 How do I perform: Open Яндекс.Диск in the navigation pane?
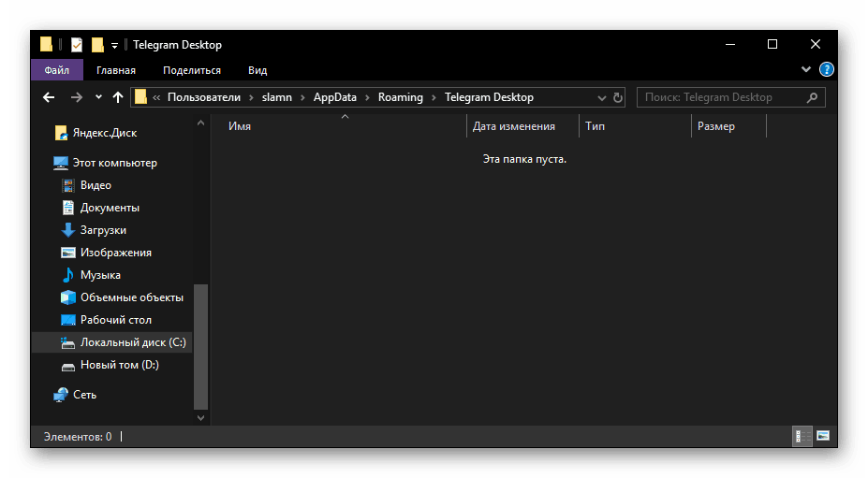click(96, 133)
